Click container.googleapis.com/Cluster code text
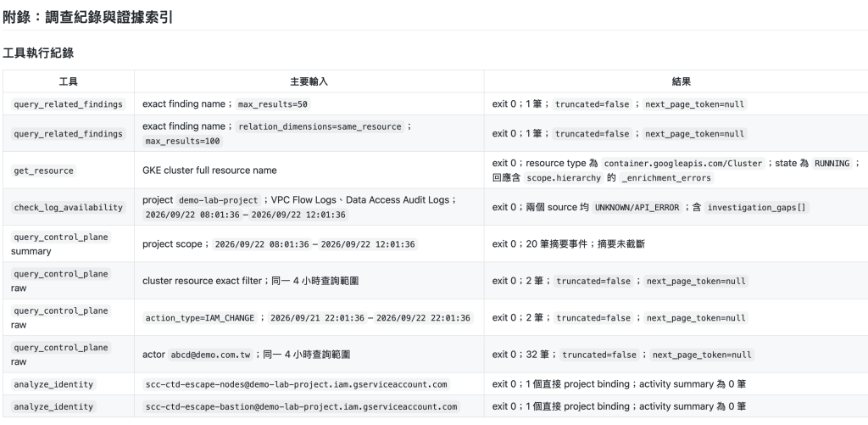This screenshot has height=425, width=868. 683,164
